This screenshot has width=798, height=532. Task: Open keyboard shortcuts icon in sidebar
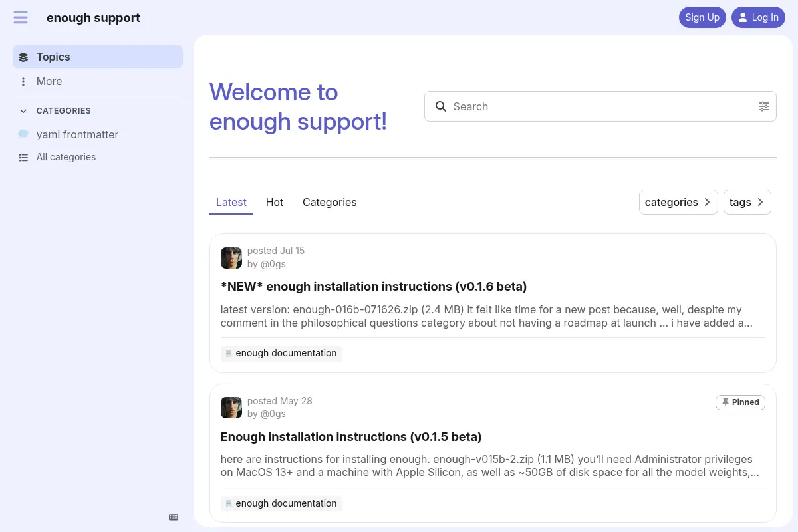click(174, 517)
